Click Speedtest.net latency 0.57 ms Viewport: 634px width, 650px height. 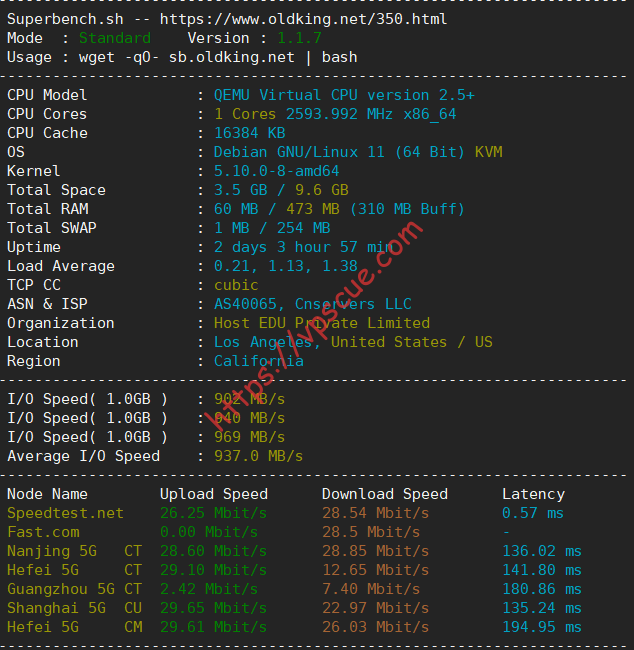pos(533,513)
